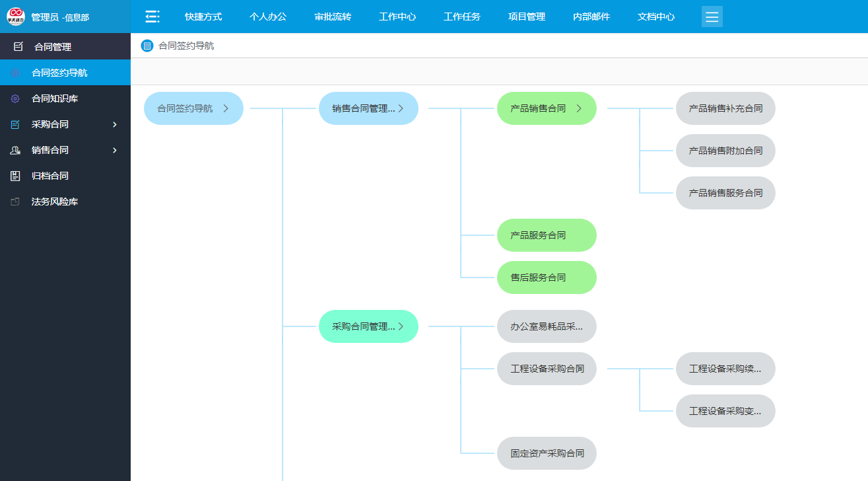868x481 pixels.
Task: Select the 产品销售补充合同 node
Action: [725, 108]
